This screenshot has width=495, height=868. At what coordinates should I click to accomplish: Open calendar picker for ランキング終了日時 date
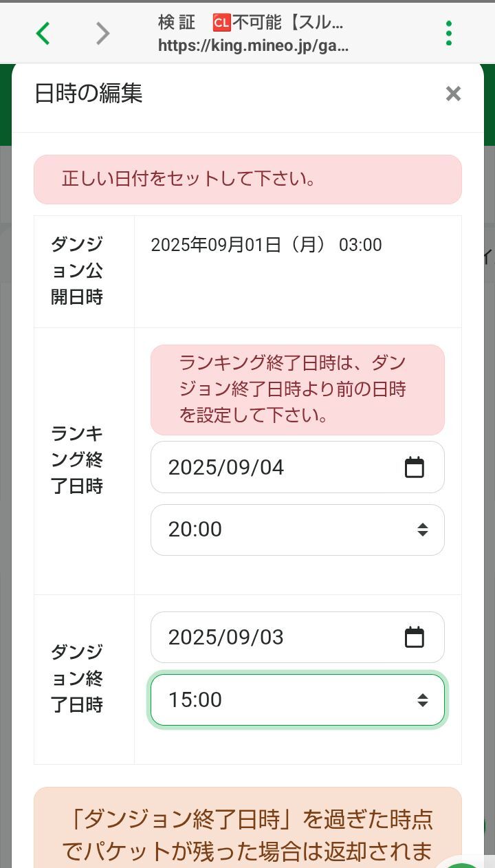click(x=414, y=468)
